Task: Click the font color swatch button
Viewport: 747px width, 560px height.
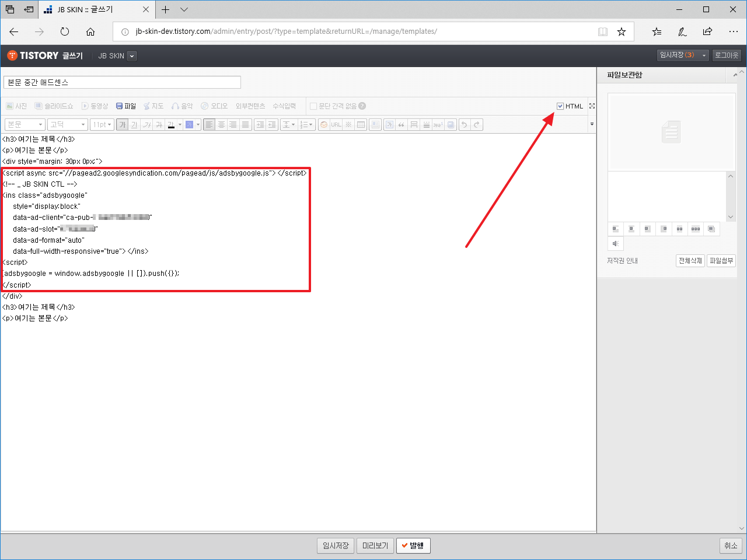Action: coord(171,124)
